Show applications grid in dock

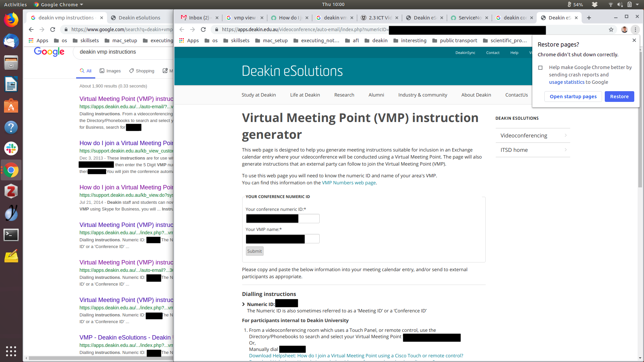click(11, 351)
